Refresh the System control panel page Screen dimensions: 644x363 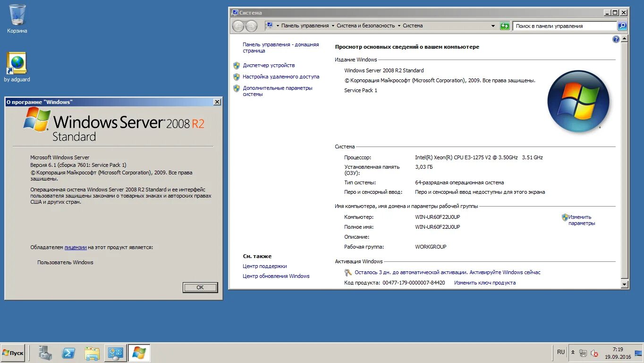(x=505, y=26)
